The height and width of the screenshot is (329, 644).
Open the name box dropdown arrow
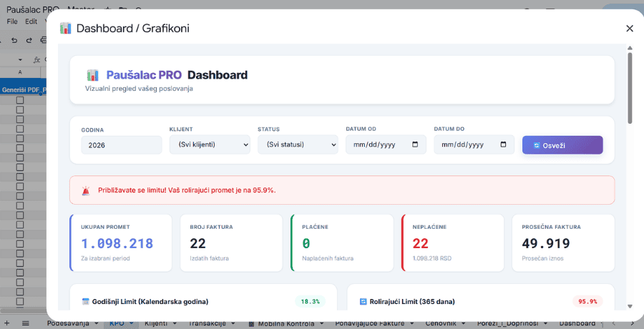pos(20,60)
